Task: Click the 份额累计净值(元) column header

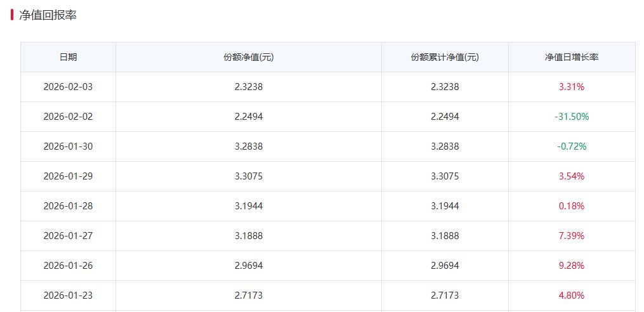Action: (x=444, y=57)
